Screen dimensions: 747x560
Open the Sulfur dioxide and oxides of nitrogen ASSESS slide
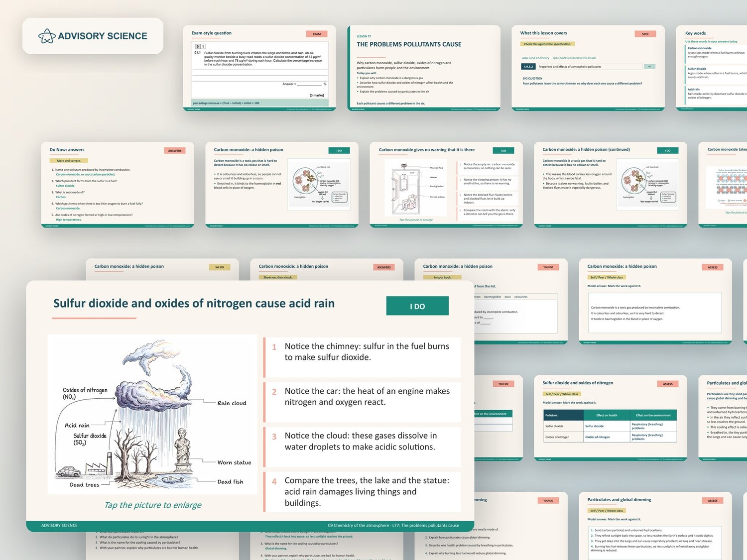[x=611, y=418]
